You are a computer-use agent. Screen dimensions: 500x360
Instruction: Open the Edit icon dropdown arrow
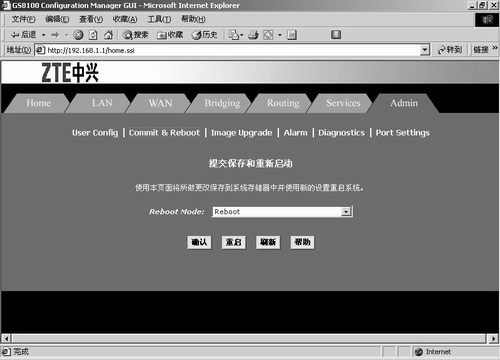coord(280,35)
